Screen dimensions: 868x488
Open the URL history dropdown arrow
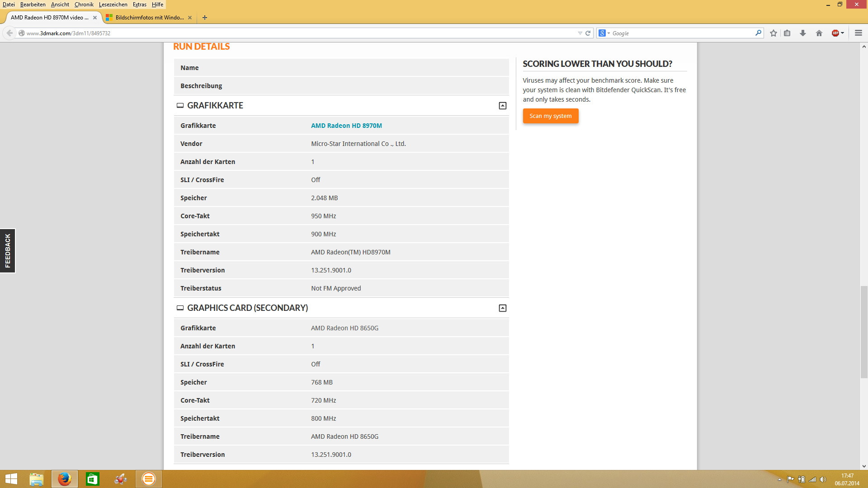[x=580, y=33]
